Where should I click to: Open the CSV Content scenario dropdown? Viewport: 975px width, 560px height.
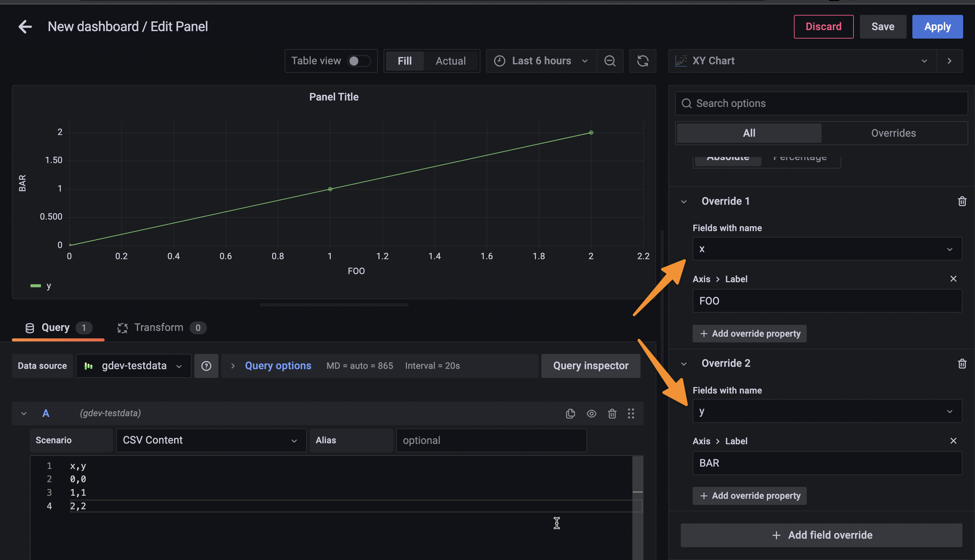[211, 440]
